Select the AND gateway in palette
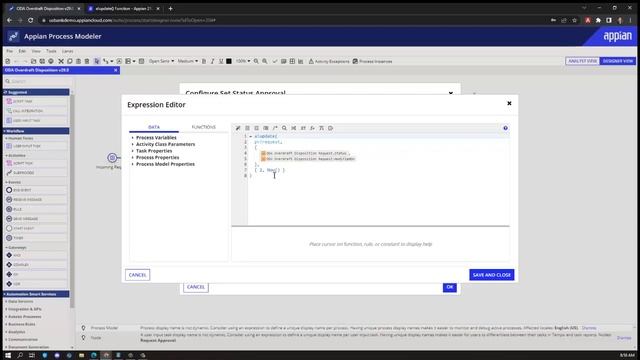Screen dimensions: 640x360 point(36,256)
